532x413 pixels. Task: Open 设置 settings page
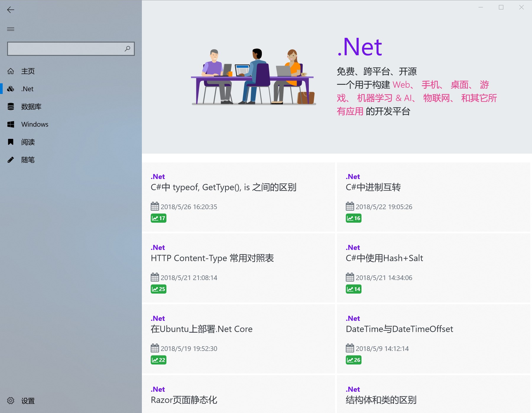coord(71,401)
